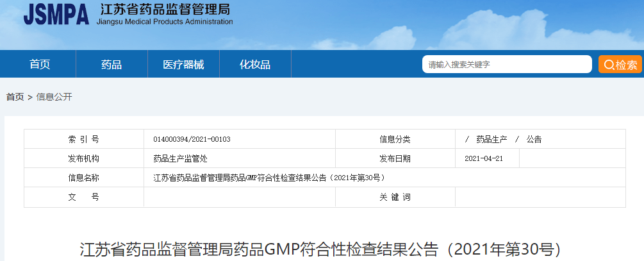Open 信息公开 breadcrumb link
This screenshot has width=644, height=261.
pyautogui.click(x=54, y=97)
